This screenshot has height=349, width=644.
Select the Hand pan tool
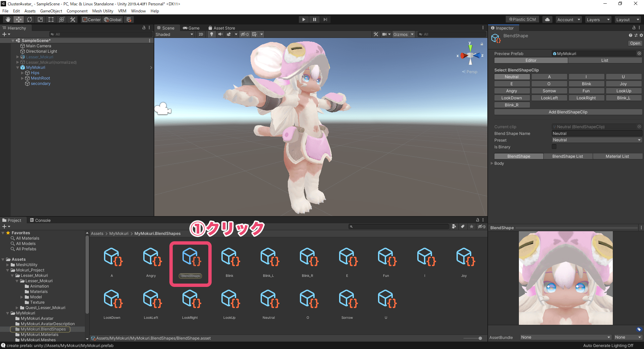click(x=7, y=19)
